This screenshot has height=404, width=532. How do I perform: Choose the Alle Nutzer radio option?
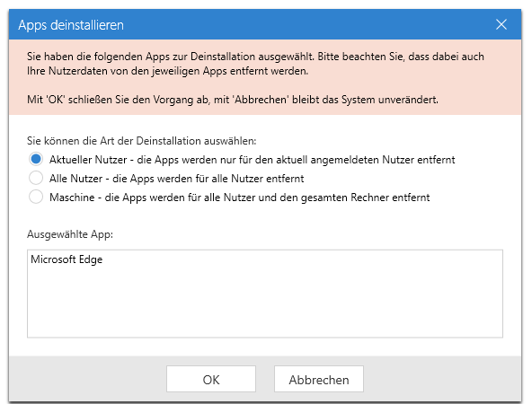click(x=36, y=178)
